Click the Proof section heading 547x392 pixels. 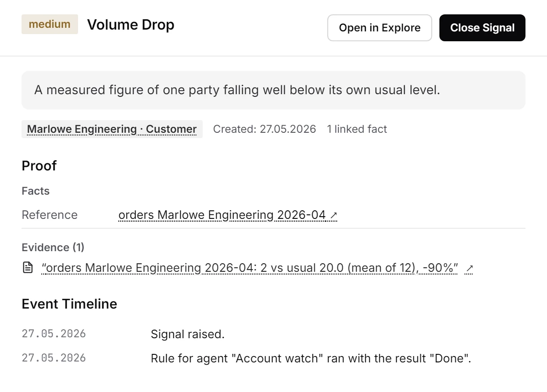point(39,166)
